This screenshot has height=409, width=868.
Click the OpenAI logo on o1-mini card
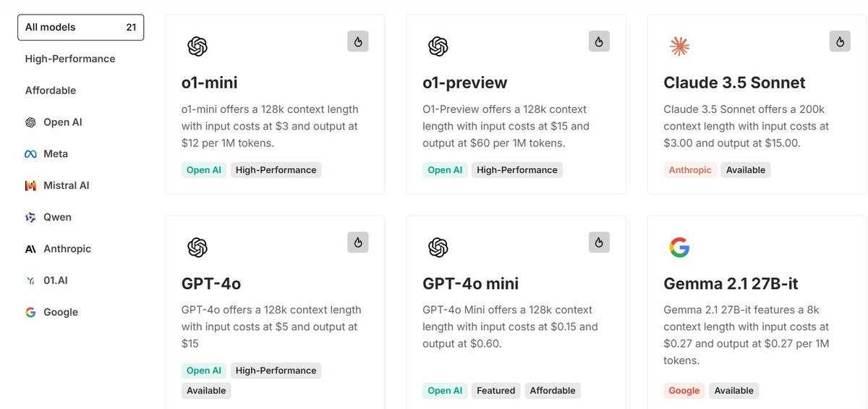197,46
